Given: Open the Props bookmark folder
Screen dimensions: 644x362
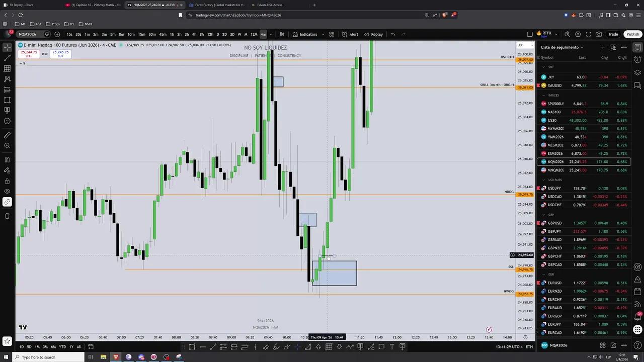Looking at the screenshot, I should tap(52, 24).
